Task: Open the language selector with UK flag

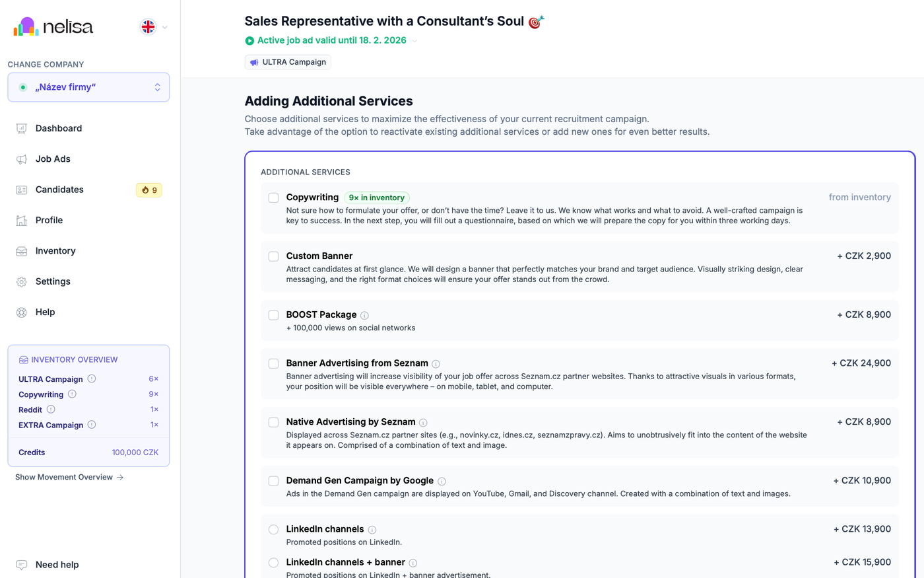Action: coord(154,27)
